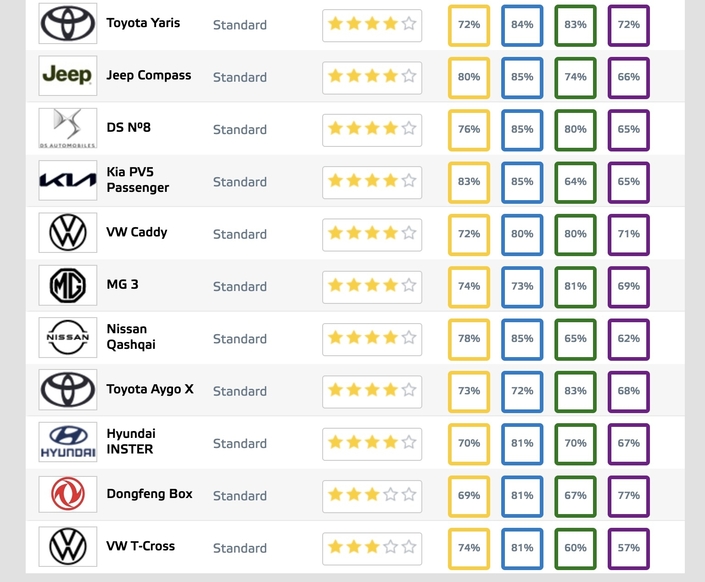Click Dongfeng Box purple 77% score box

click(x=628, y=496)
